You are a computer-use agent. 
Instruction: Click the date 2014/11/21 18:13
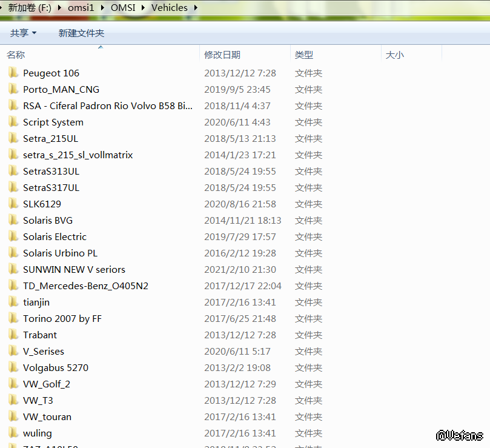(243, 220)
